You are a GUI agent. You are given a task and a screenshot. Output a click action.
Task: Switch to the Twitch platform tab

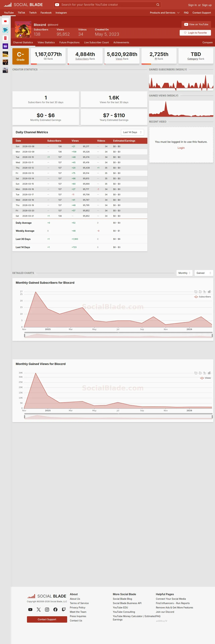(x=33, y=13)
